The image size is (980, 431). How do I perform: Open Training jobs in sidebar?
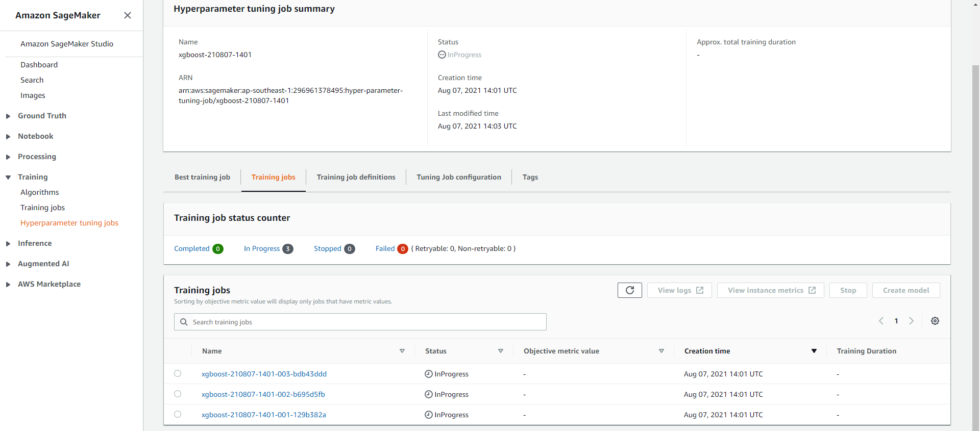[42, 208]
